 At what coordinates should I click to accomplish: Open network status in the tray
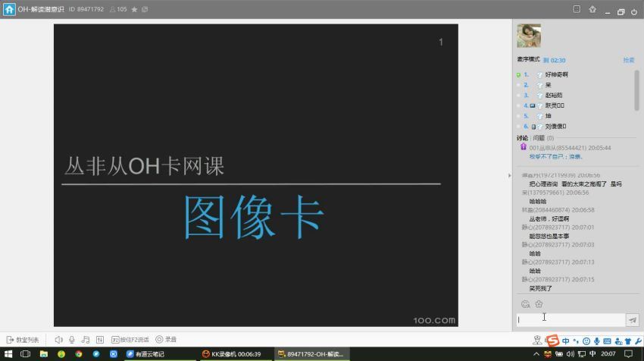point(581,354)
